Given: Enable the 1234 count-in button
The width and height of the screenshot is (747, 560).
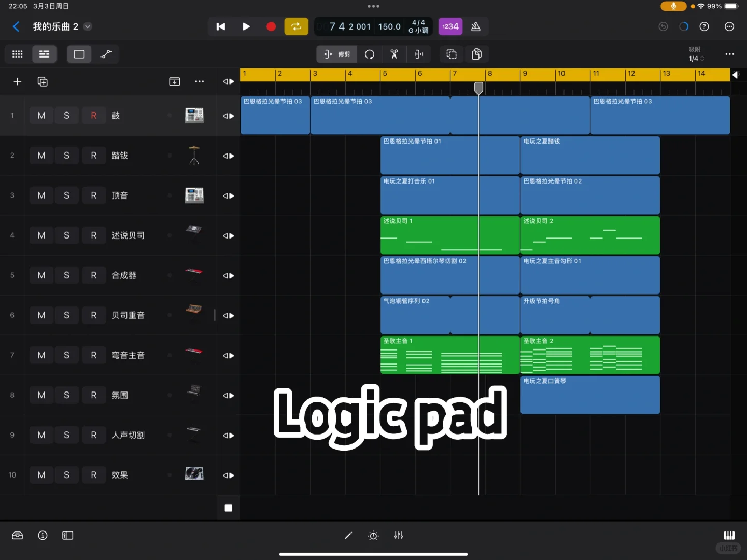Looking at the screenshot, I should point(450,26).
